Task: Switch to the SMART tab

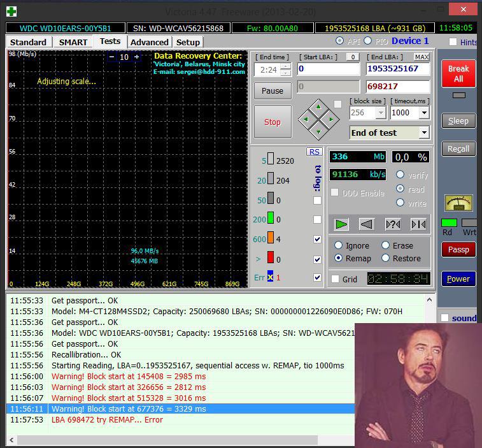Action: click(73, 42)
